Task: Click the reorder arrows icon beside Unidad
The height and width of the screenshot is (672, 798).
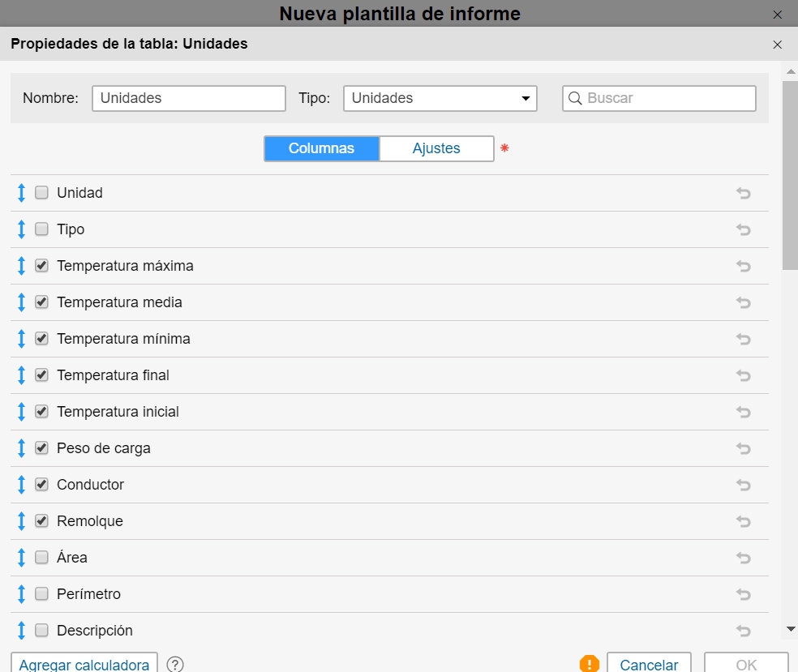Action: pos(21,193)
